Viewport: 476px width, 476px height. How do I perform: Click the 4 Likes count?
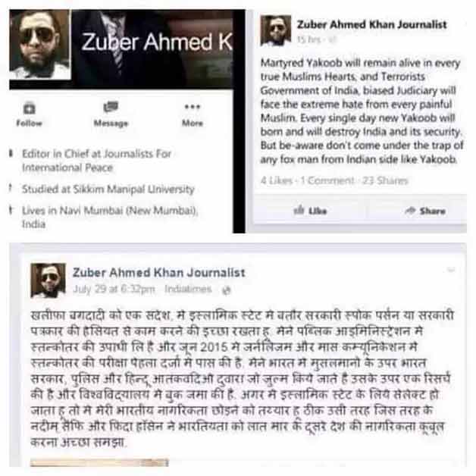click(276, 180)
